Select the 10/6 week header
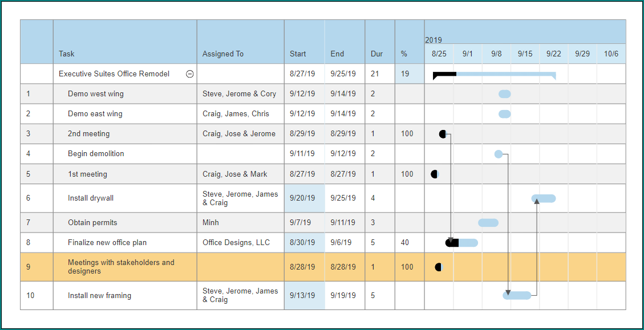Viewport: 644px width, 330px height. (x=611, y=54)
